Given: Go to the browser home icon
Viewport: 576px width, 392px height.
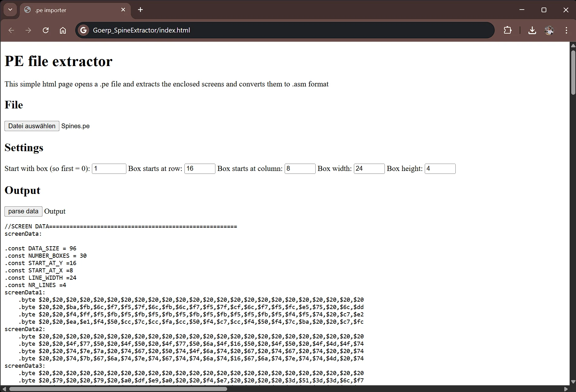Looking at the screenshot, I should click(63, 30).
